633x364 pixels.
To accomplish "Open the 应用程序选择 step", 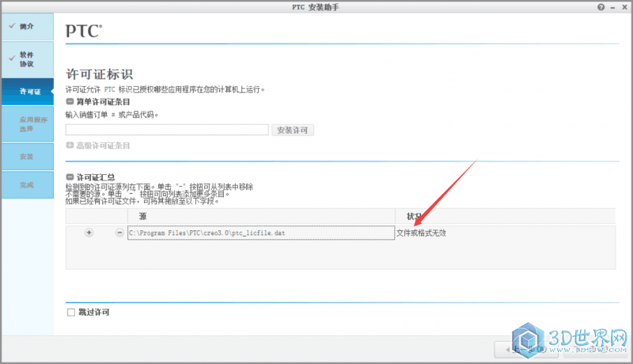I will click(28, 124).
